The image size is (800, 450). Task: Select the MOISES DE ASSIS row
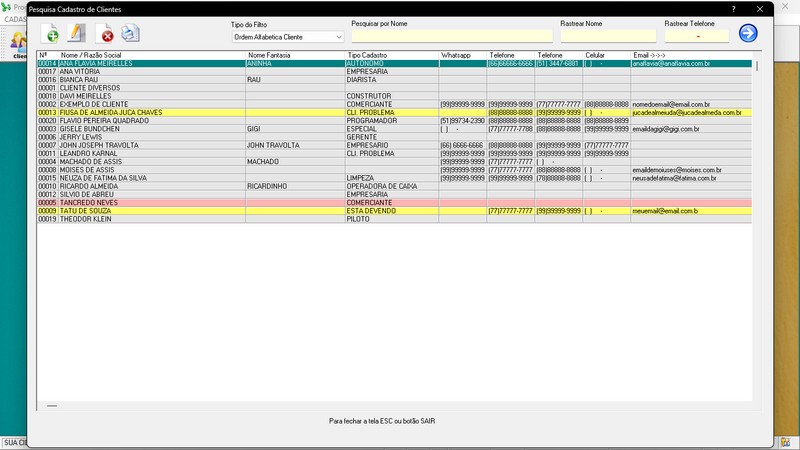394,170
